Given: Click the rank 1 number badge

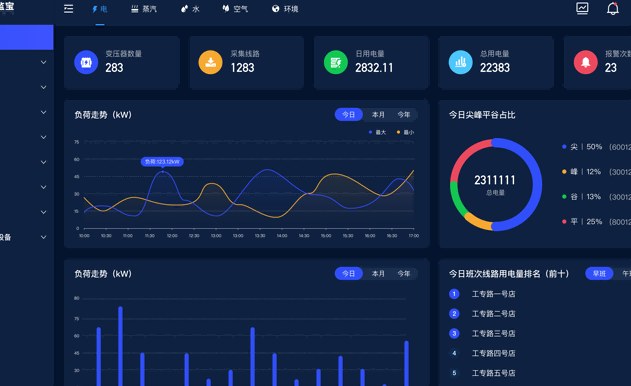Looking at the screenshot, I should coord(454,294).
